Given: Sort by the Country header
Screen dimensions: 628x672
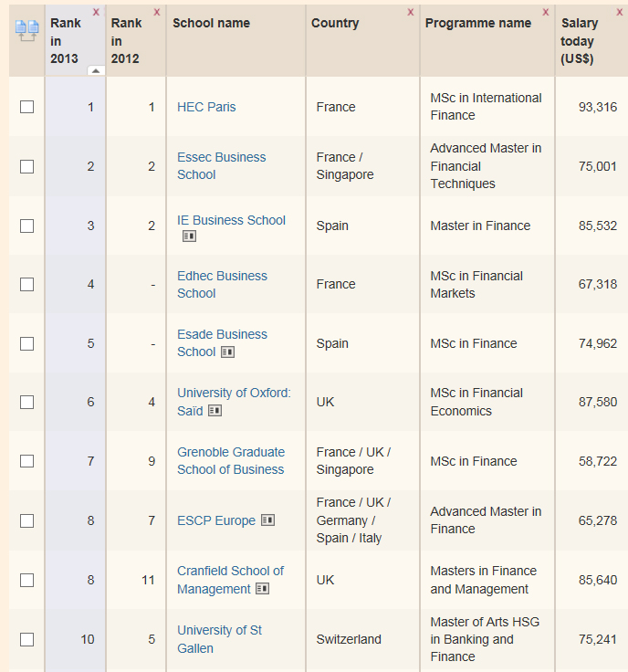Looking at the screenshot, I should [335, 23].
